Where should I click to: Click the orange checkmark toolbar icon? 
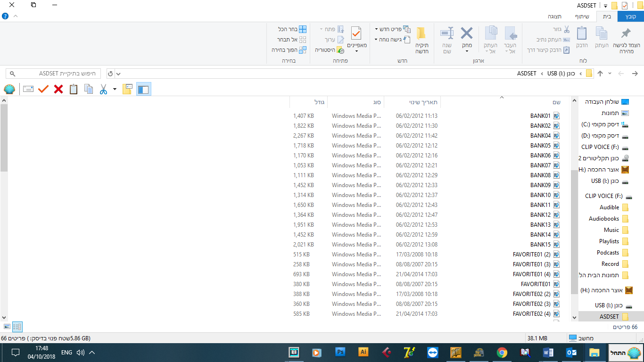pyautogui.click(x=43, y=89)
